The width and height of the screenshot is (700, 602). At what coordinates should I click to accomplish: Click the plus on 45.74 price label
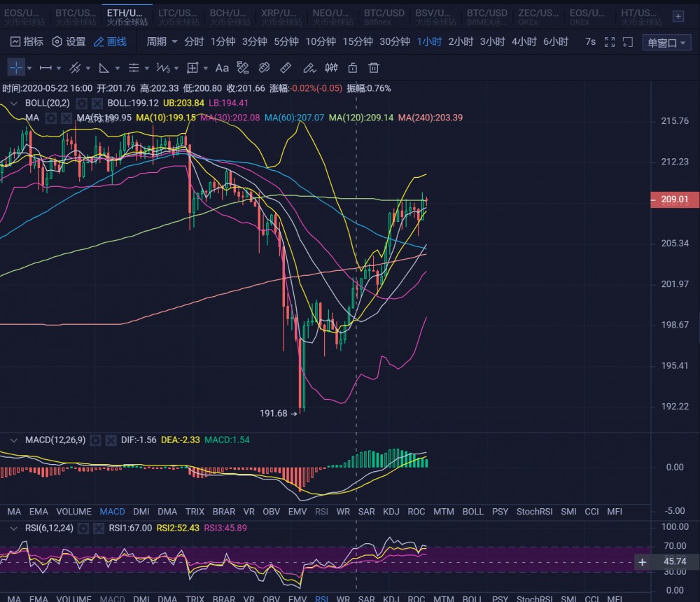click(x=642, y=561)
